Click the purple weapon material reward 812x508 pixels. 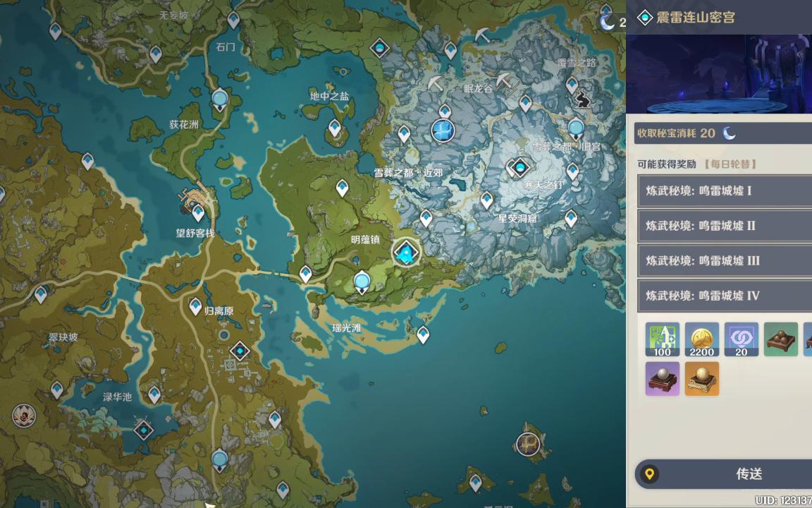[663, 379]
